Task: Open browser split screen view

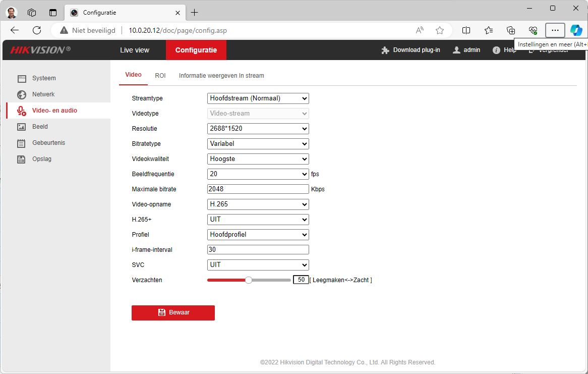Action: 466,30
